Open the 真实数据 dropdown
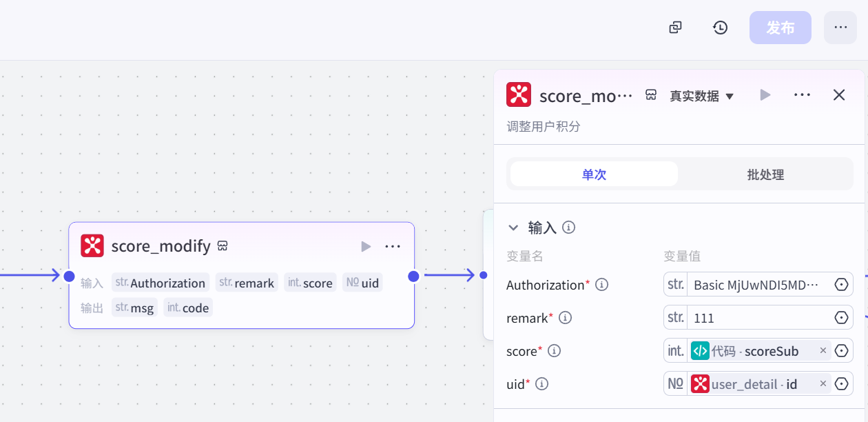The width and height of the screenshot is (868, 422). [702, 96]
